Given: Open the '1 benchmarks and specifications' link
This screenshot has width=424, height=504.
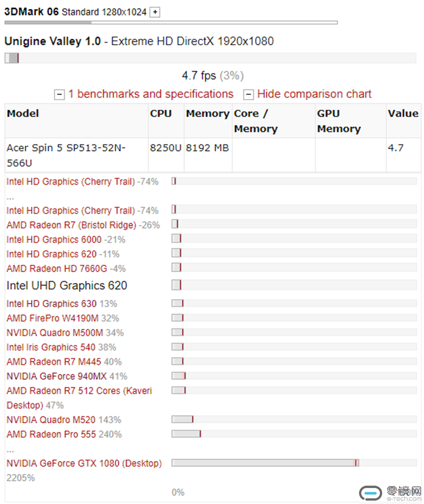Looking at the screenshot, I should pos(151,94).
